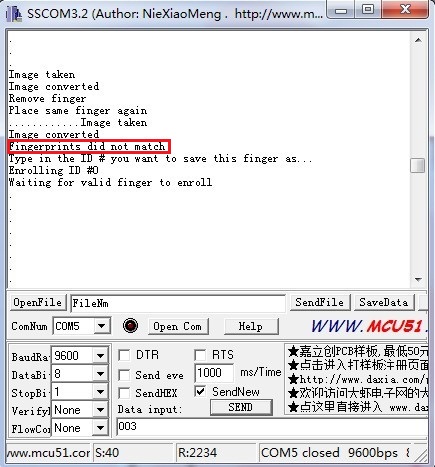Image resolution: width=435 pixels, height=467 pixels.
Task: Click the scroll up arrow of the receive area
Action: click(x=418, y=40)
